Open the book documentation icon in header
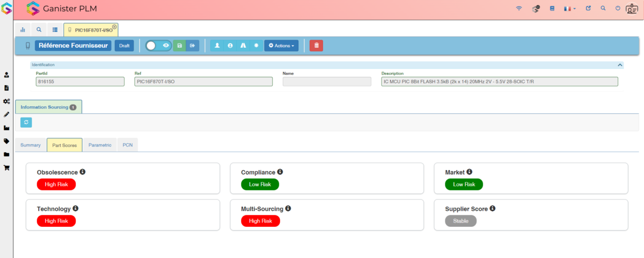Viewport: 644px width, 258px height. pyautogui.click(x=552, y=9)
